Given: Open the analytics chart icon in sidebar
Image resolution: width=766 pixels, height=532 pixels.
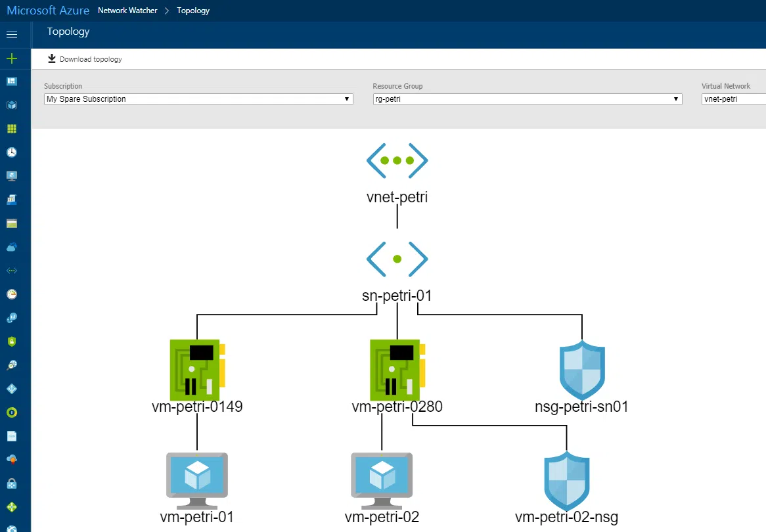Looking at the screenshot, I should click(12, 317).
